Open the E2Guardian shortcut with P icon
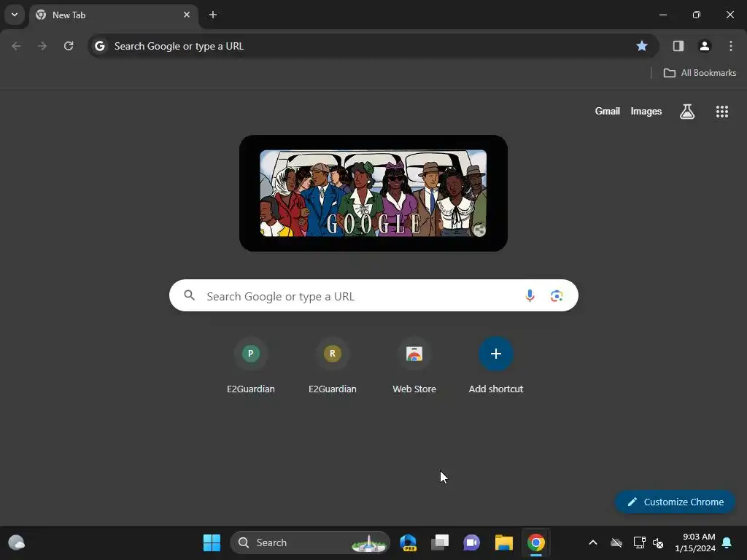This screenshot has height=560, width=747. coord(251,366)
